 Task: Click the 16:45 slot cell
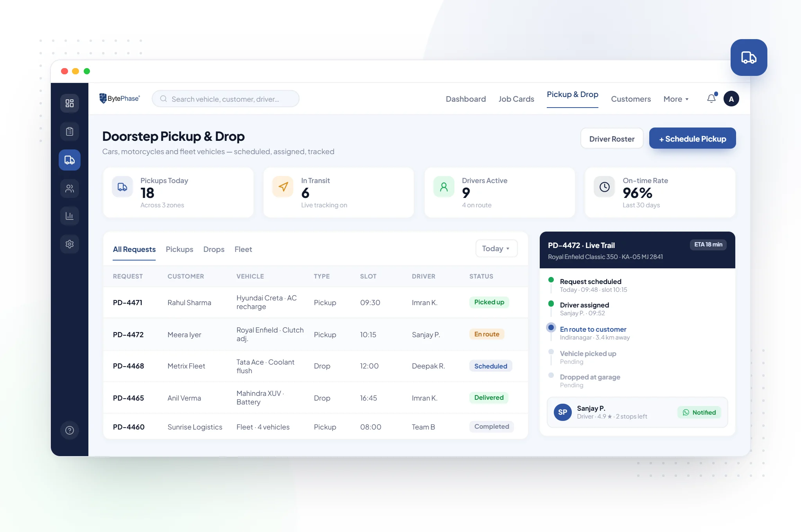pyautogui.click(x=368, y=398)
